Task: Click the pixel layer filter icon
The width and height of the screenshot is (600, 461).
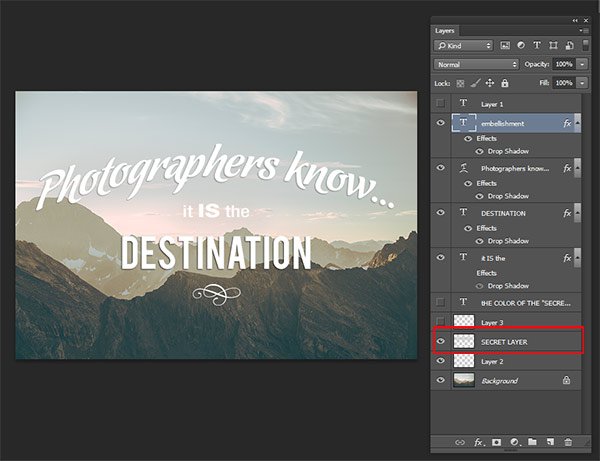Action: click(506, 46)
